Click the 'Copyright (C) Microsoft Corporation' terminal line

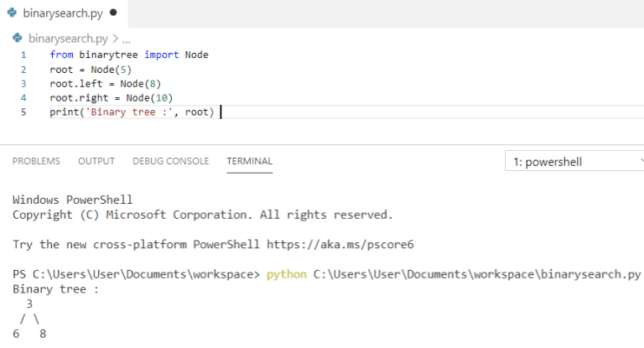(x=203, y=215)
